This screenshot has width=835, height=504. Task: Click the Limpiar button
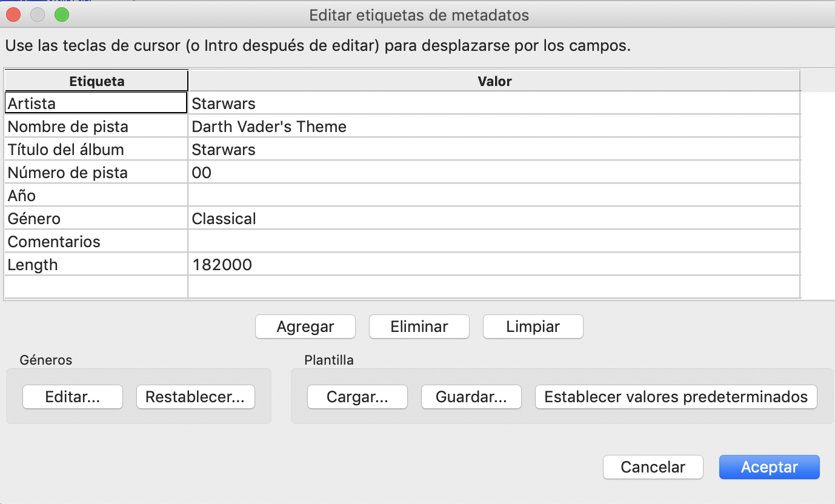point(533,327)
